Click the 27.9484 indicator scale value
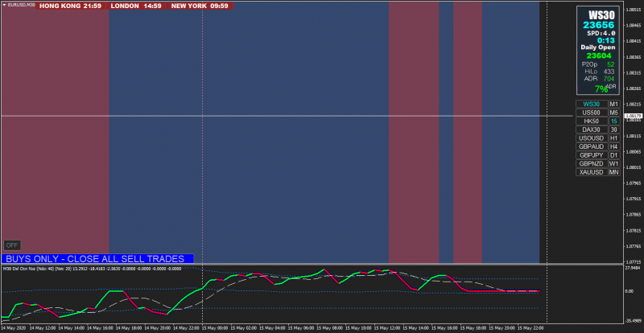644x333 pixels. coord(634,268)
